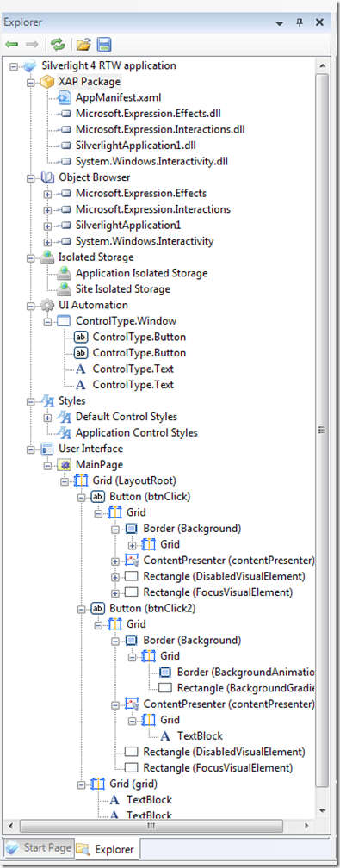Collapse the Isolated Storage node
Screen dimensions: 340x868
(31, 257)
